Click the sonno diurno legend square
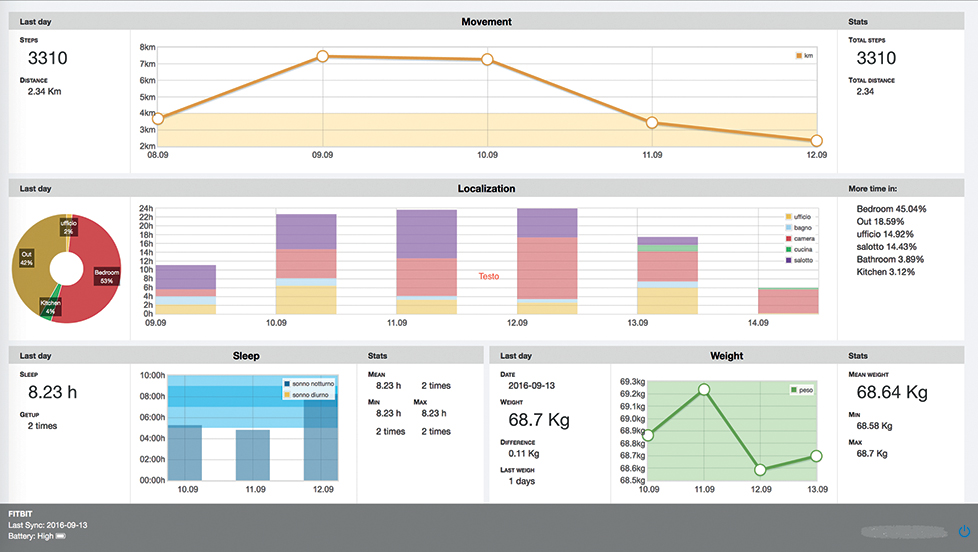This screenshot has width=978, height=552. click(287, 395)
